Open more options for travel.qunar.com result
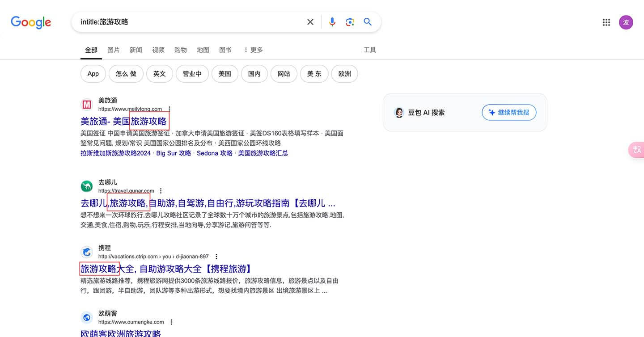This screenshot has width=644, height=337. click(161, 191)
